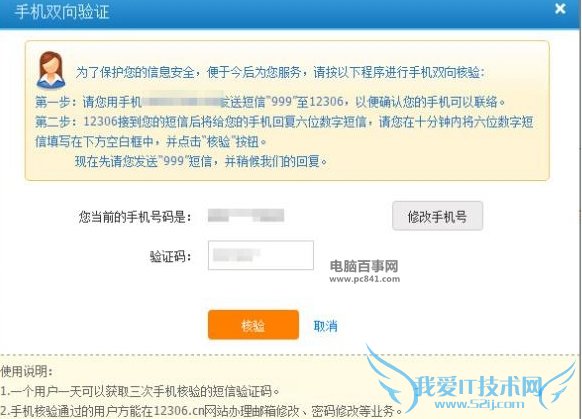Click the 第一步 instruction line

coord(270,102)
